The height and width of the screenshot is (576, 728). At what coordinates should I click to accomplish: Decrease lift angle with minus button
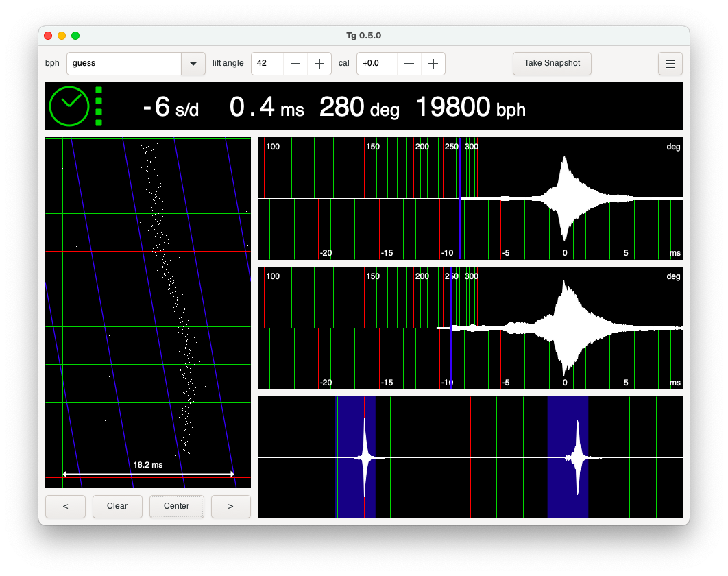[295, 64]
